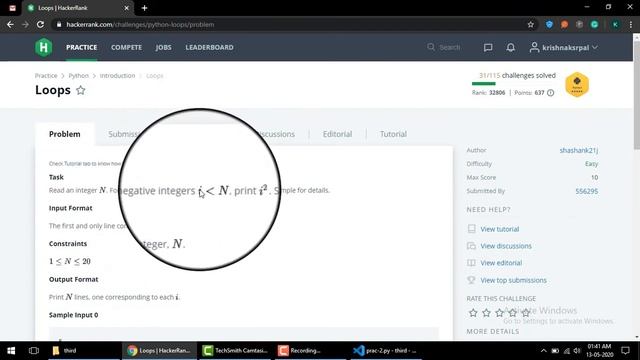The width and height of the screenshot is (640, 360).
Task: Open the notifications bell icon
Action: pos(510,48)
